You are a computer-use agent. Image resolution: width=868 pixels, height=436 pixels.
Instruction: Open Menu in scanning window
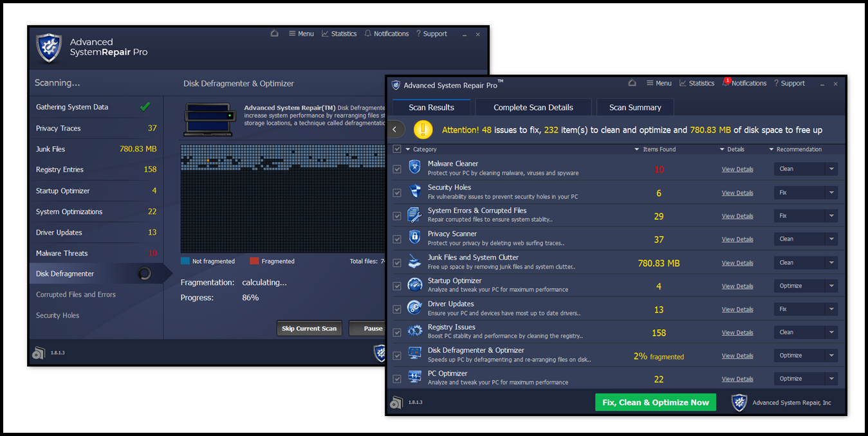pos(301,33)
